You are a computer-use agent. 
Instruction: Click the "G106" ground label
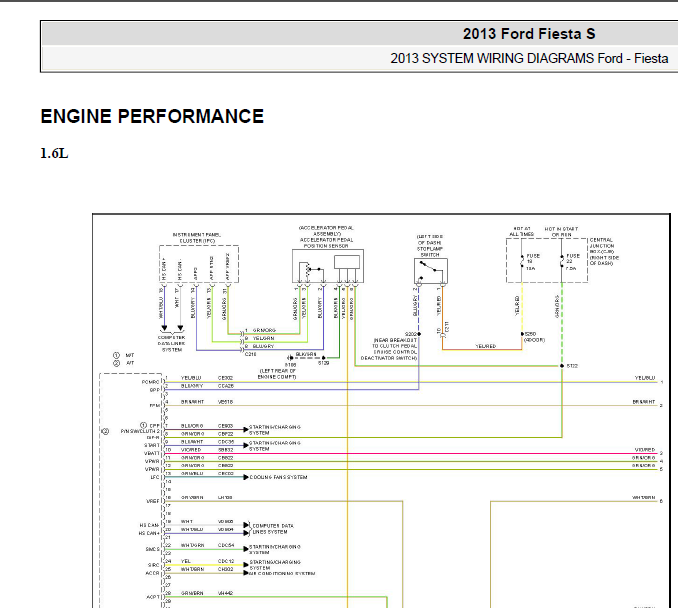291,365
